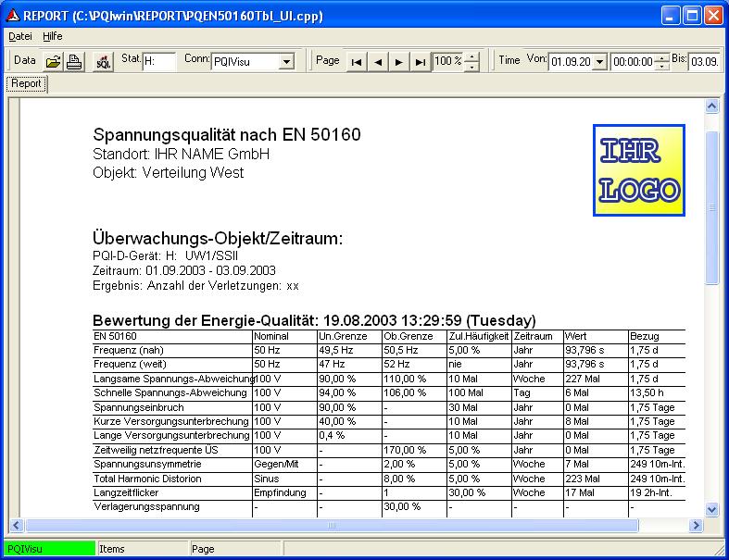
Task: Click the Wert value 223 Mal
Action: (x=582, y=479)
